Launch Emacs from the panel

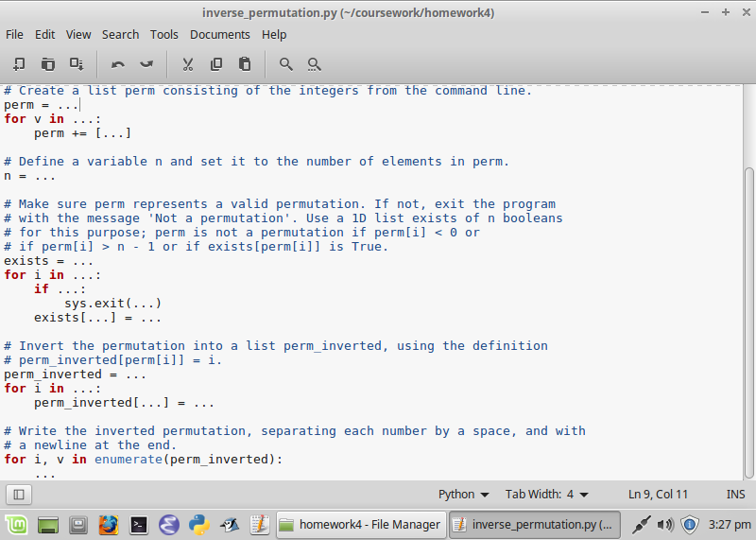(x=169, y=525)
